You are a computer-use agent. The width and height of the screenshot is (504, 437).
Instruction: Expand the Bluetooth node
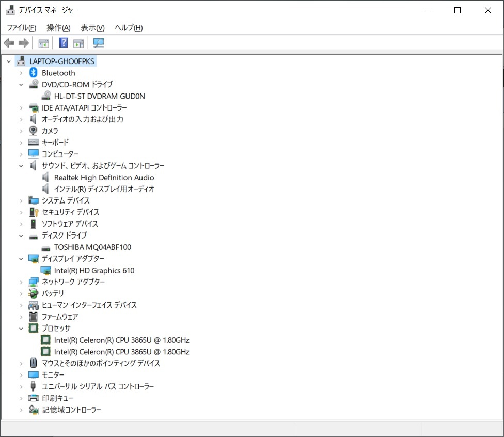coord(21,73)
